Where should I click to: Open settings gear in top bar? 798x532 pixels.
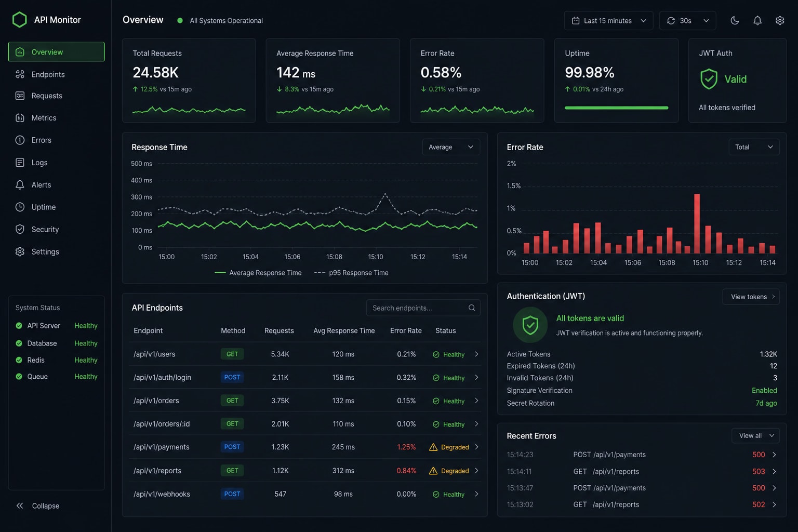pos(780,20)
